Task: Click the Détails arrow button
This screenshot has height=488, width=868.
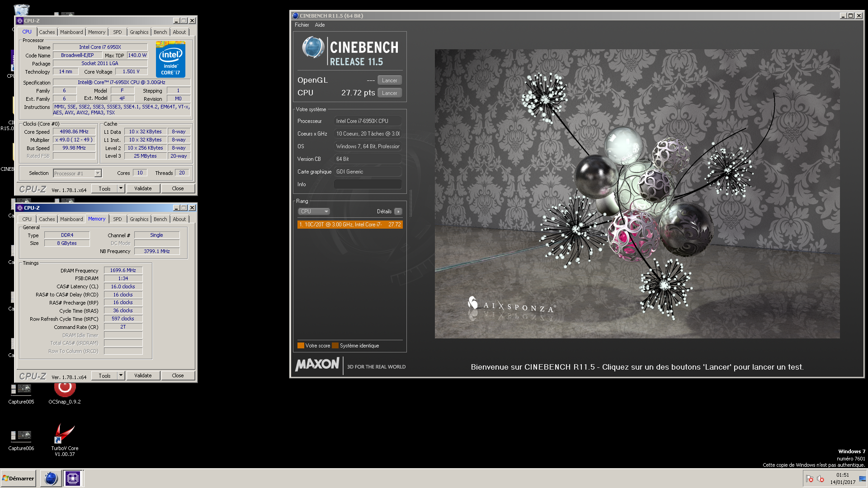Action: (398, 211)
